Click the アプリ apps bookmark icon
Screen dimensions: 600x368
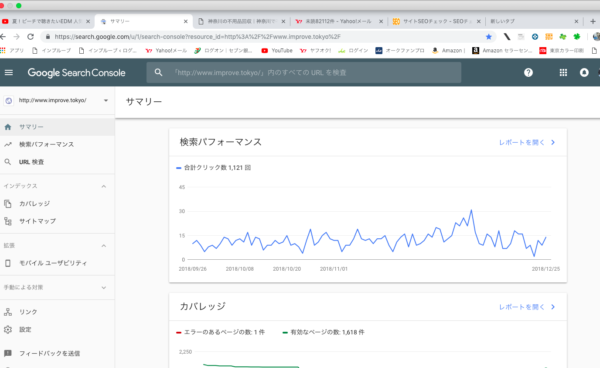coord(3,50)
